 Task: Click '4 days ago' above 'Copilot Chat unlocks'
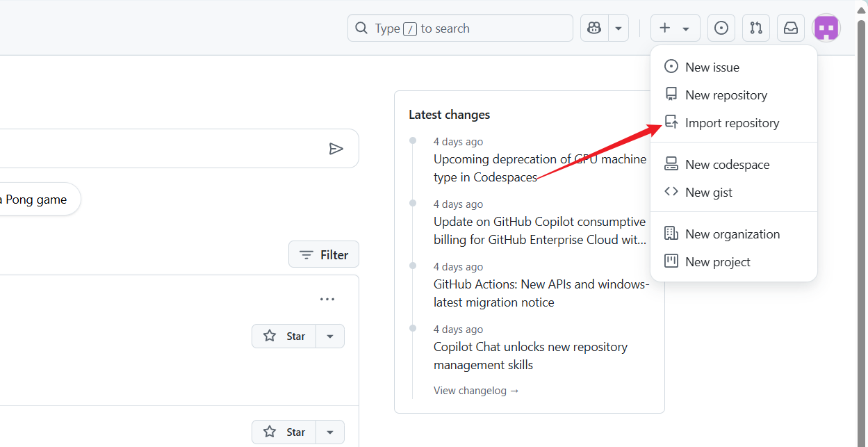pos(458,330)
